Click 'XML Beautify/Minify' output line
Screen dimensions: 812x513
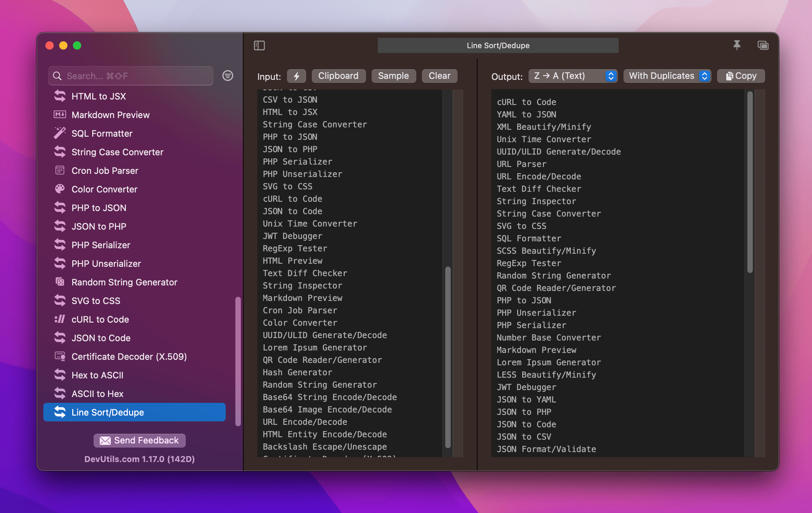pyautogui.click(x=544, y=127)
